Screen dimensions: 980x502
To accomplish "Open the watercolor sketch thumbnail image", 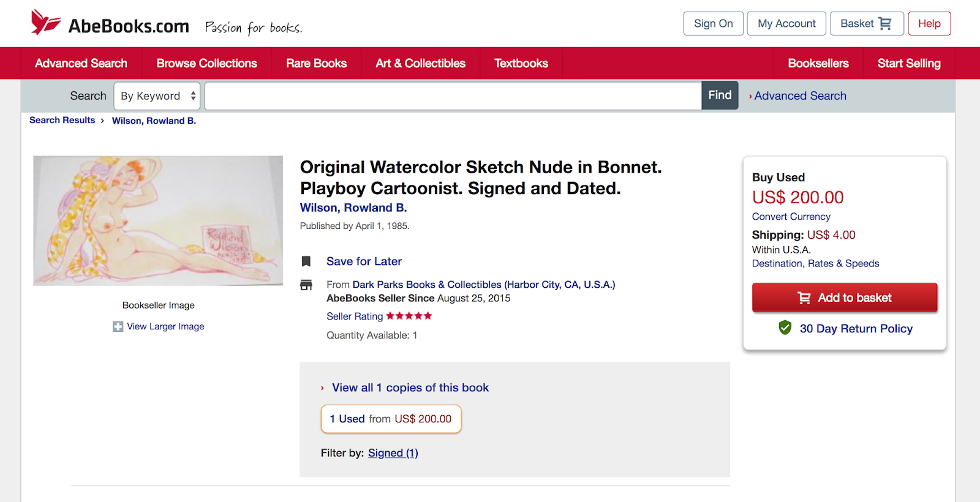I will [158, 220].
